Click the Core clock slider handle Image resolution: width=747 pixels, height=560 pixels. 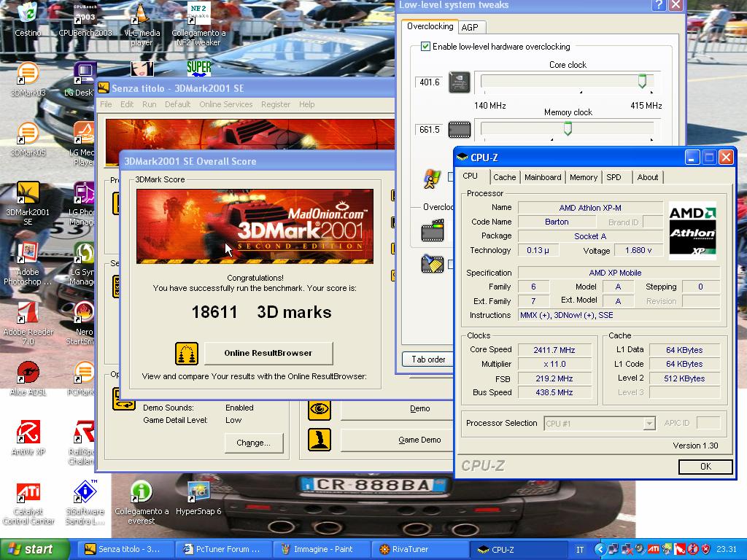click(x=642, y=81)
